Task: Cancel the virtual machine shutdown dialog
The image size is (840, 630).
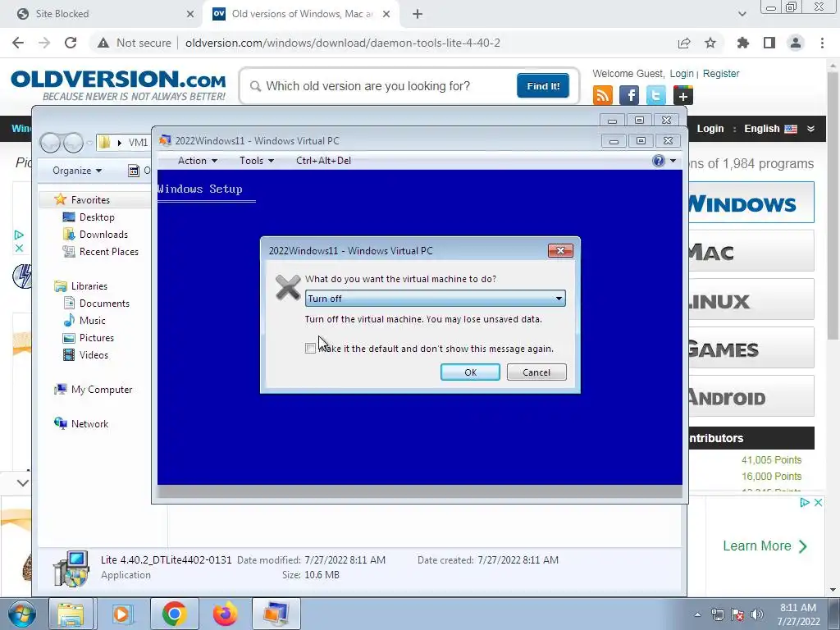Action: [x=536, y=372]
